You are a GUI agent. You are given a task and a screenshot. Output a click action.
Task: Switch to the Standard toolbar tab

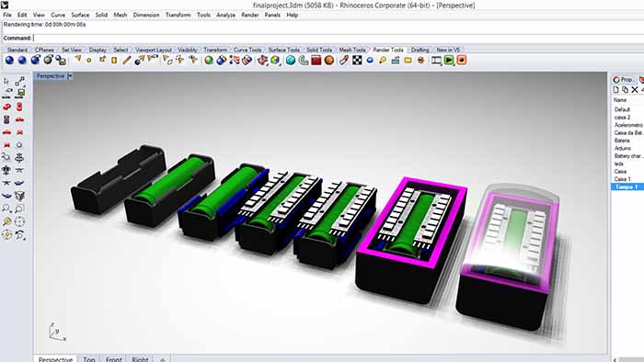point(17,50)
